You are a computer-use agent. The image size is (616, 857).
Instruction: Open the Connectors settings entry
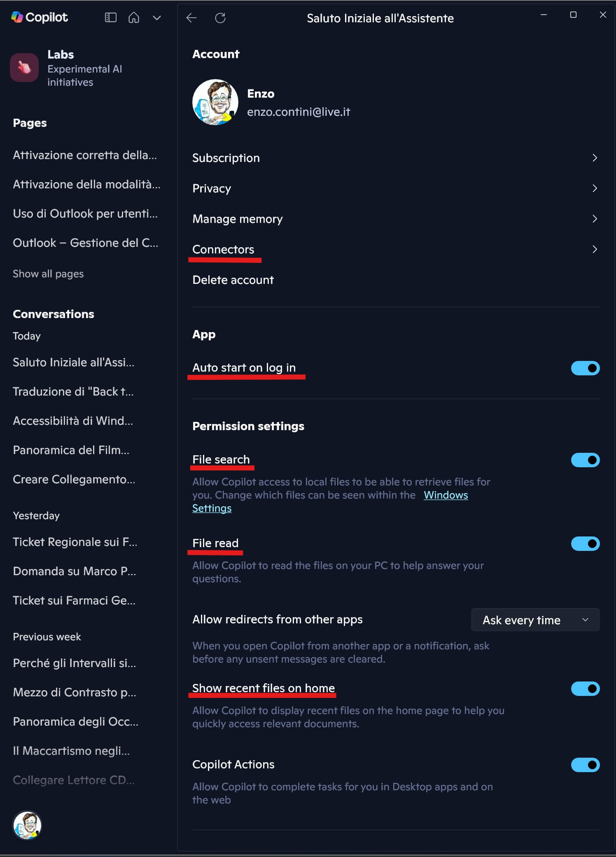point(223,249)
